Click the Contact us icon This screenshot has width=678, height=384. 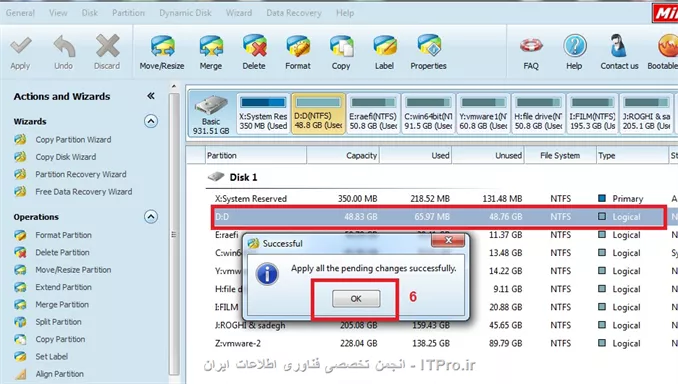pos(618,46)
